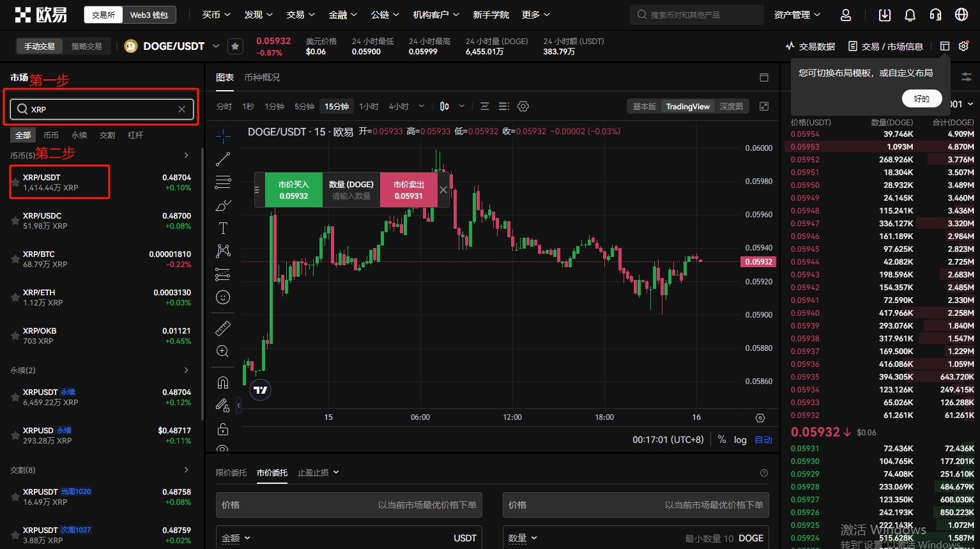Switch to Web3 钱包 tab

(x=149, y=15)
